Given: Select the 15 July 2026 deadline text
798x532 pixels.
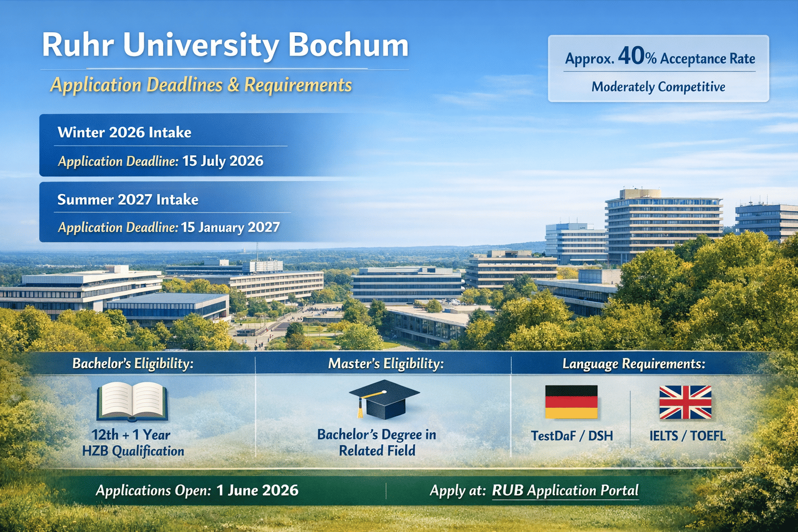Looking at the screenshot, I should pyautogui.click(x=222, y=161).
